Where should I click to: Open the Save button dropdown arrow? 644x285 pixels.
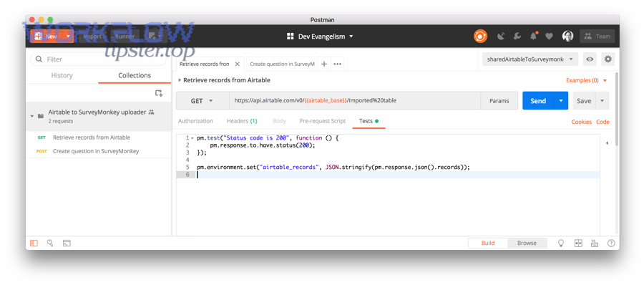point(602,101)
